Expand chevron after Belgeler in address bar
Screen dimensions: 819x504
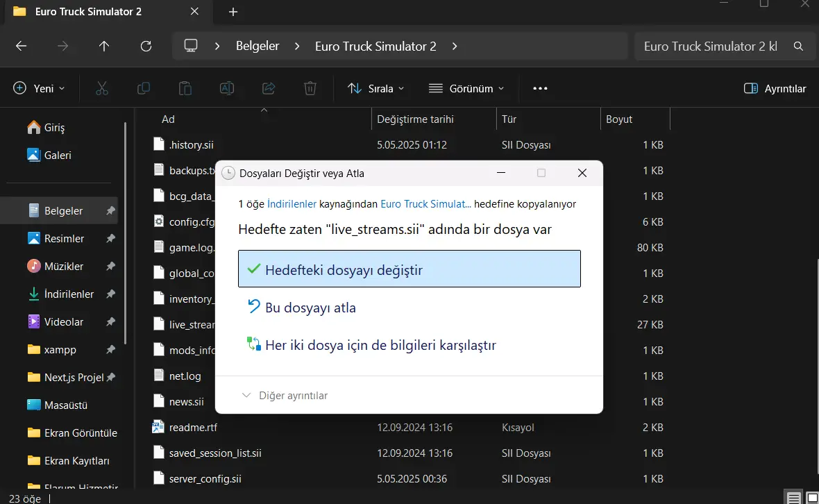click(297, 46)
